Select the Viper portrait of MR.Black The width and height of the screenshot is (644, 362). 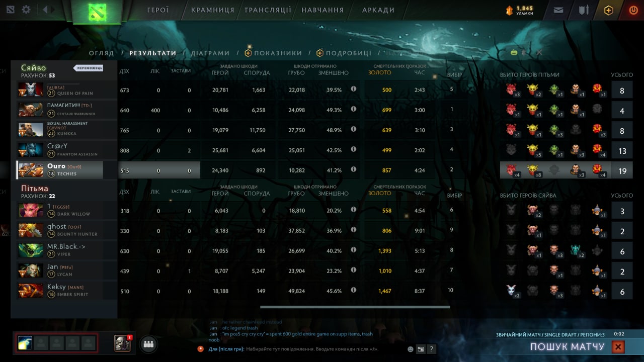pyautogui.click(x=31, y=250)
